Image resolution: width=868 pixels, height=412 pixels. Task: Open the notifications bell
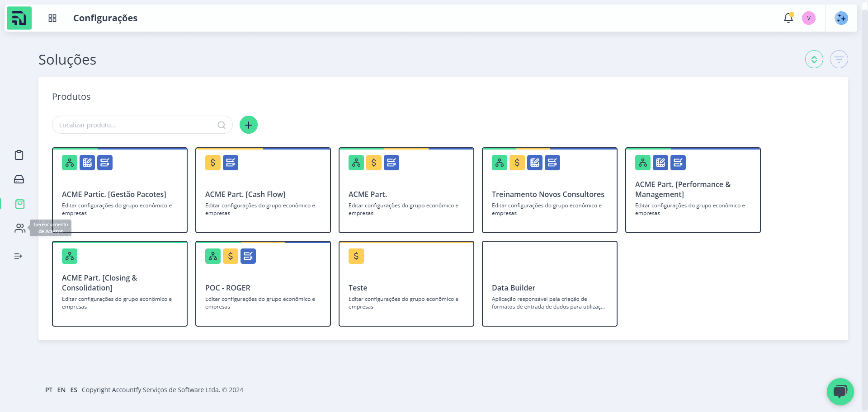point(788,18)
